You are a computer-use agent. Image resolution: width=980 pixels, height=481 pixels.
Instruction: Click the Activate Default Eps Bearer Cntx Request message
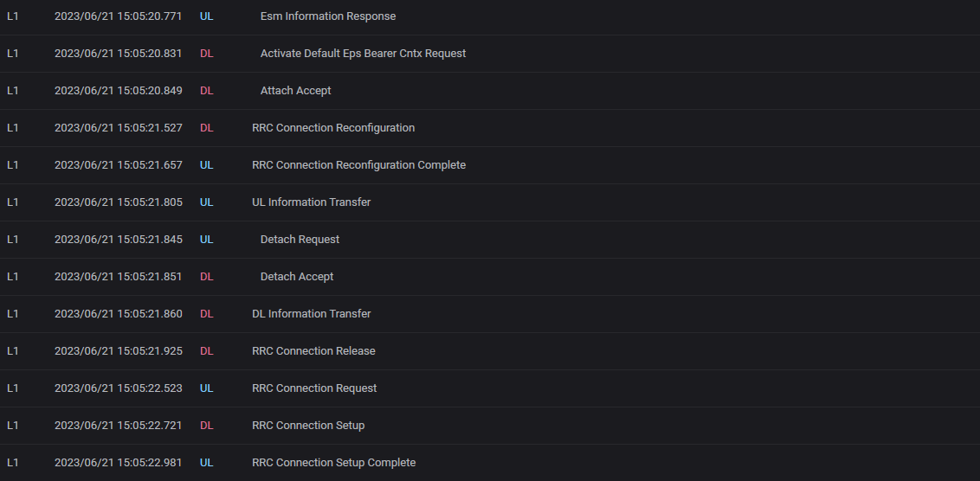point(363,54)
